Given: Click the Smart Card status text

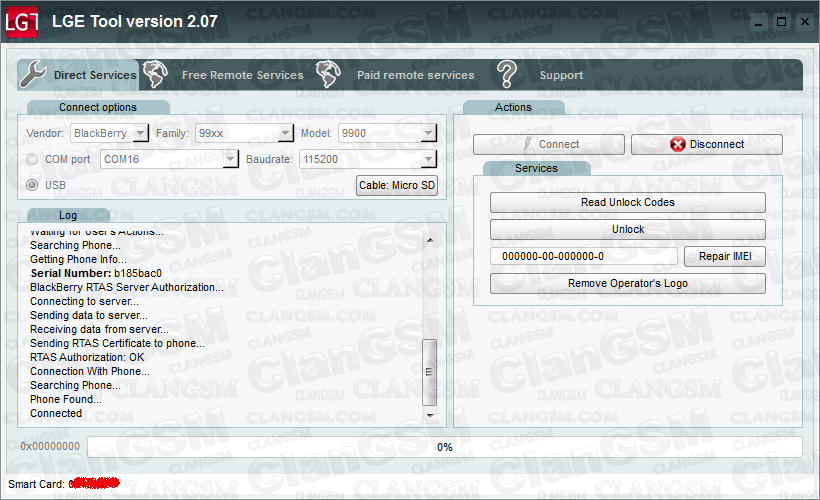Looking at the screenshot, I should [x=63, y=484].
